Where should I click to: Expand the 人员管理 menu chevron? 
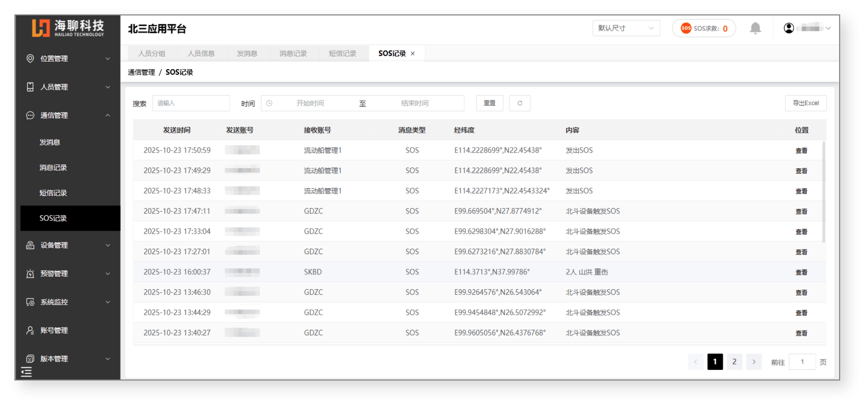coord(108,87)
